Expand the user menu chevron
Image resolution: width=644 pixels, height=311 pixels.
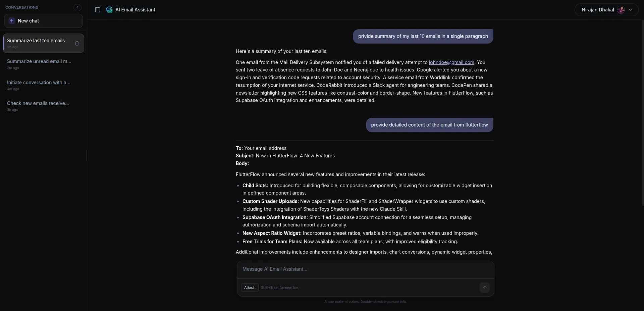pyautogui.click(x=630, y=10)
